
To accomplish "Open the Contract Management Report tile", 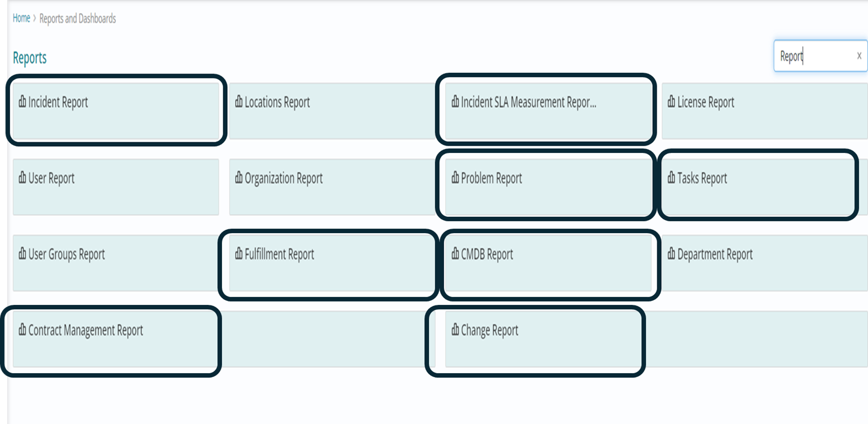I will point(116,339).
